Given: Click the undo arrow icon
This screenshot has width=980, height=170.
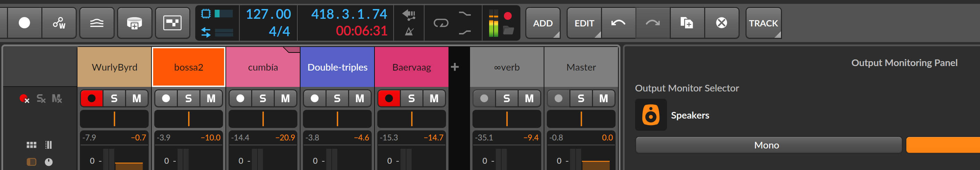Looking at the screenshot, I should 618,23.
